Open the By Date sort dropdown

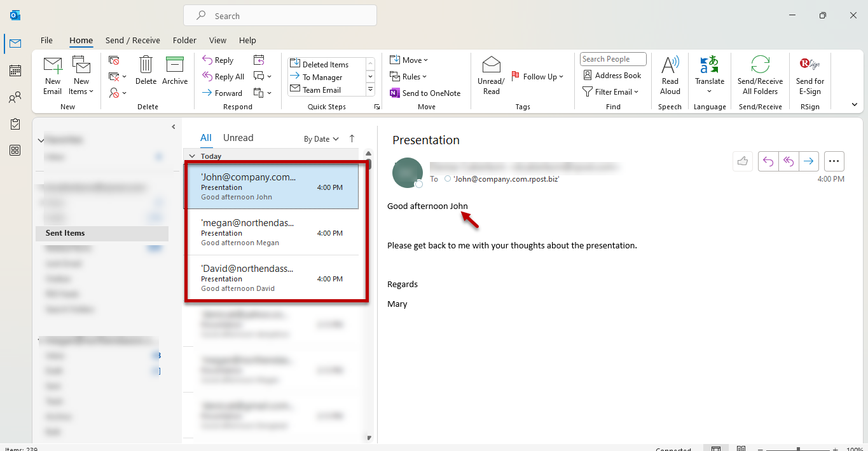tap(321, 138)
